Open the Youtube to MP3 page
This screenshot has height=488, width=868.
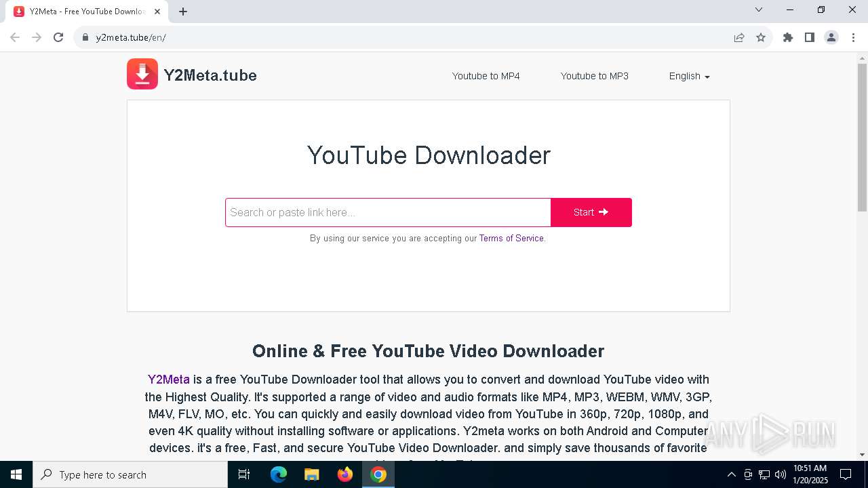coord(595,76)
